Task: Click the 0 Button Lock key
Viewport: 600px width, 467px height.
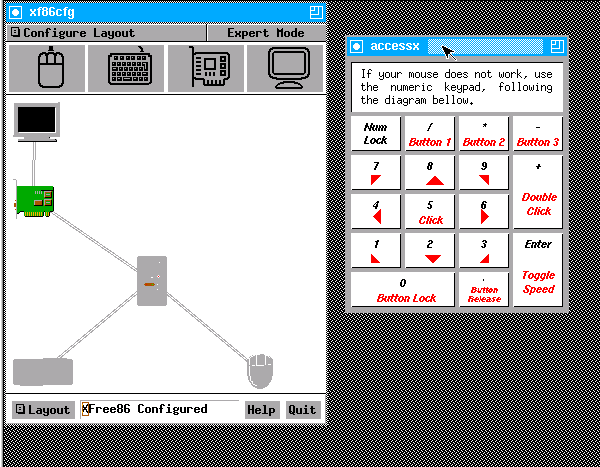Action: [403, 290]
